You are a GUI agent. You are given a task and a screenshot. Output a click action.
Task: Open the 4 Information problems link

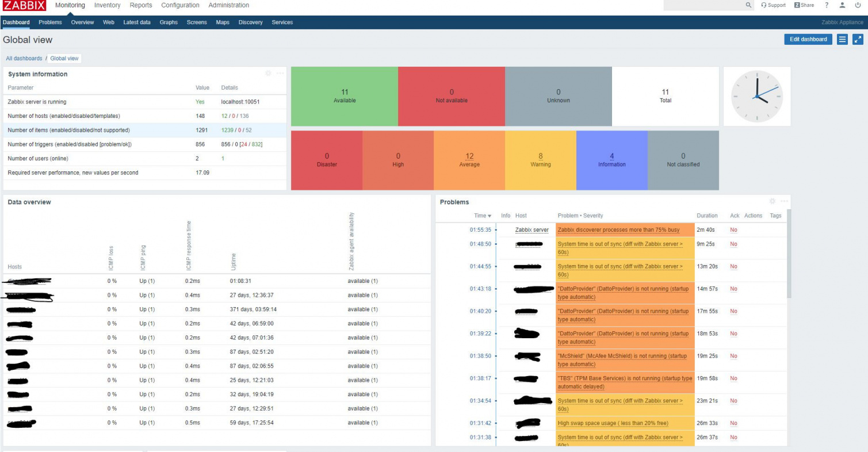point(612,156)
